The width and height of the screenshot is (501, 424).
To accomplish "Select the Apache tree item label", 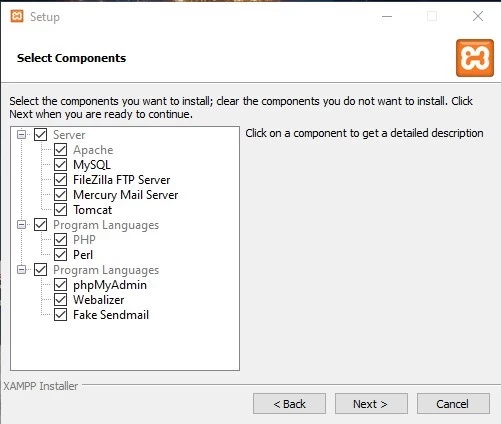I will 93,150.
